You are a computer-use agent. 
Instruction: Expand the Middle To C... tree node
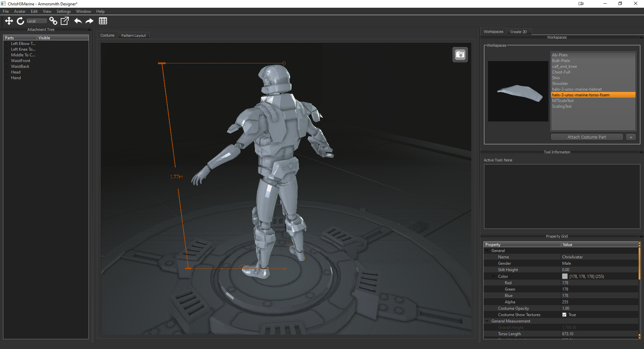tap(7, 55)
